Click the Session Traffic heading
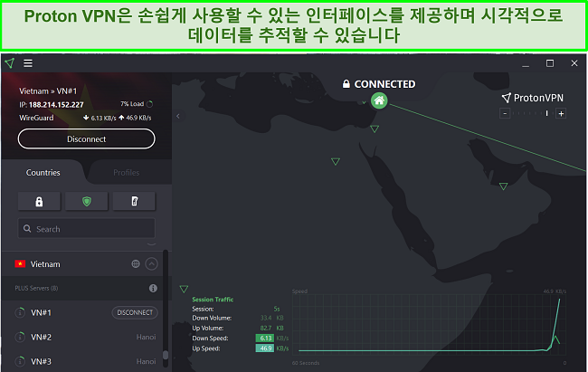Image resolution: width=588 pixels, height=372 pixels. [213, 300]
